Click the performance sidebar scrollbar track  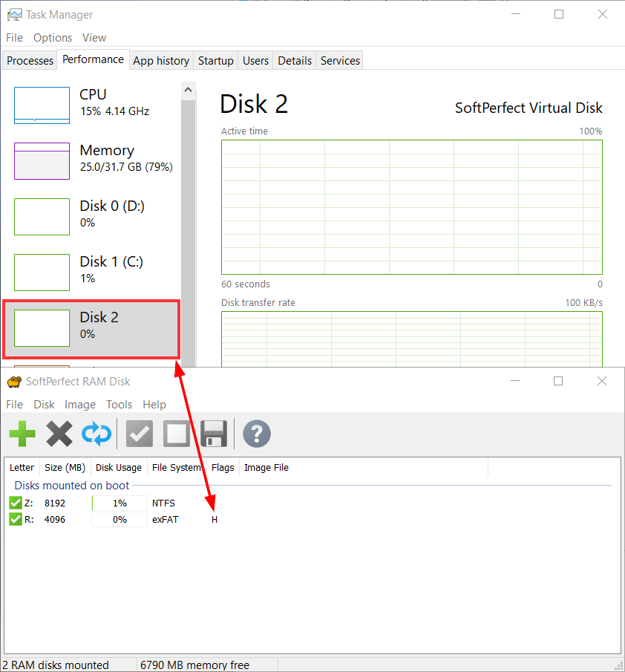coord(188,233)
